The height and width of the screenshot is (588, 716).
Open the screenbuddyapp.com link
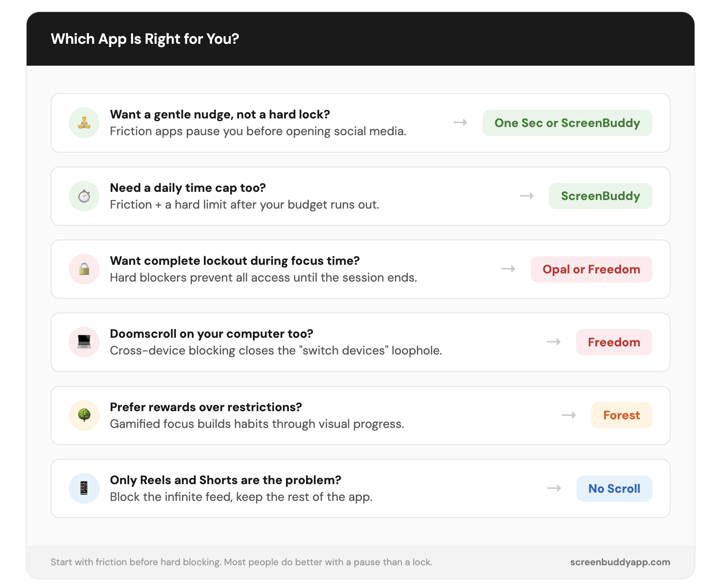pyautogui.click(x=620, y=562)
